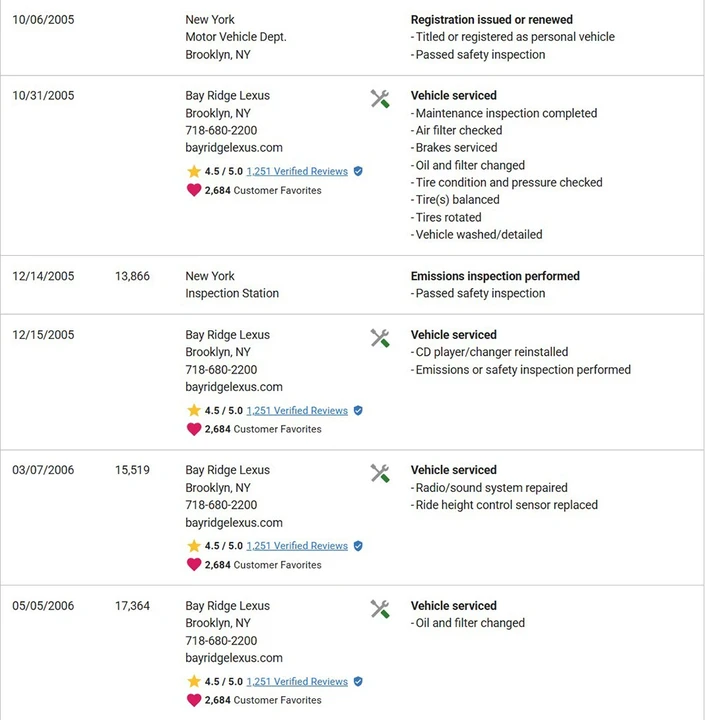This screenshot has width=705, height=720.
Task: Open 1,251 Verified Reviews link for 05/05/2006
Action: [x=297, y=681]
